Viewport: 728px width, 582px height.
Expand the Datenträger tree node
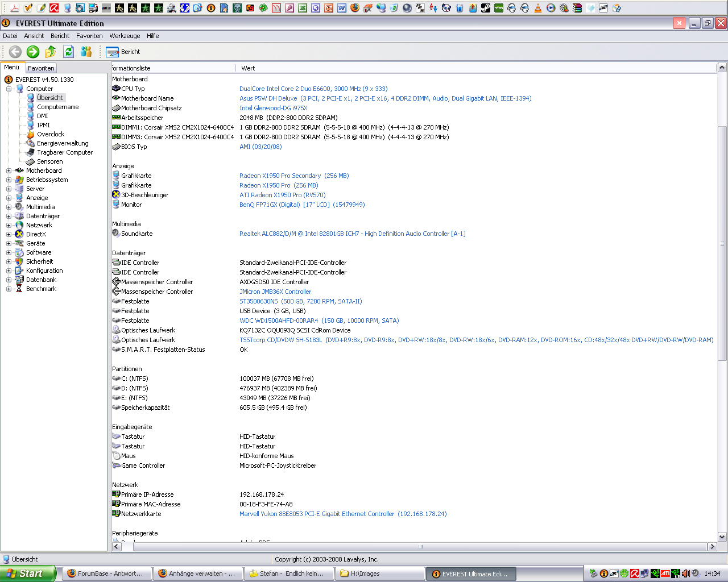[x=9, y=216]
